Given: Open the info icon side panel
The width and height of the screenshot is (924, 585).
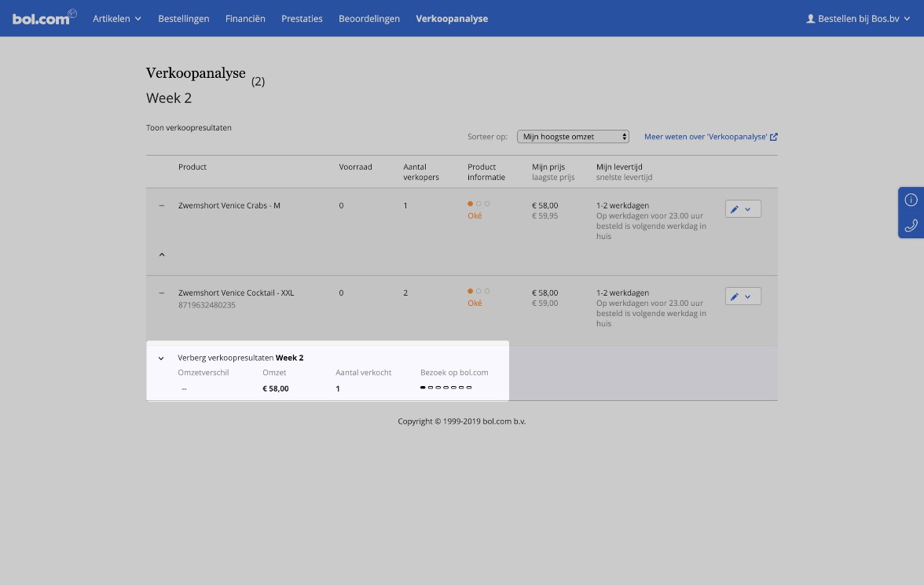Looking at the screenshot, I should 911,200.
